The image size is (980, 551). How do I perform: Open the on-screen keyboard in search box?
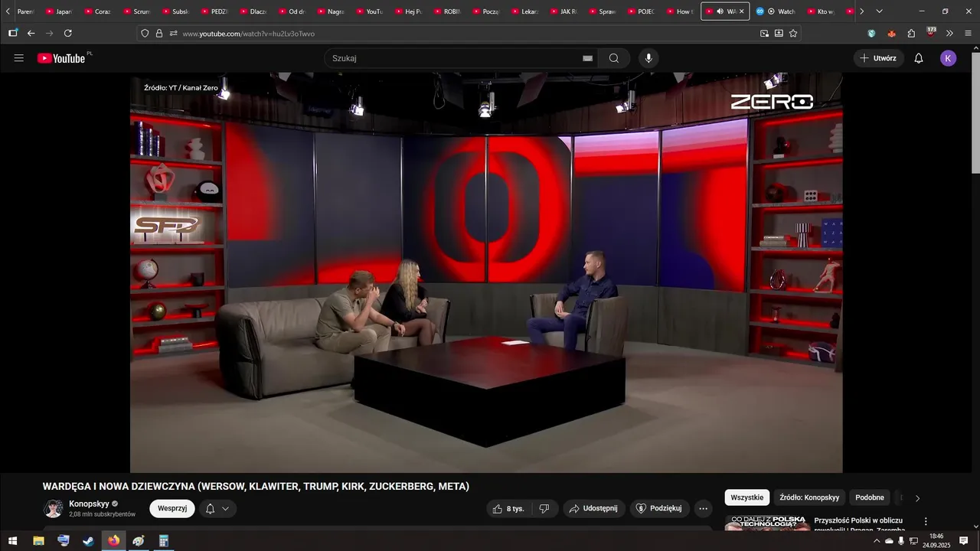coord(588,58)
